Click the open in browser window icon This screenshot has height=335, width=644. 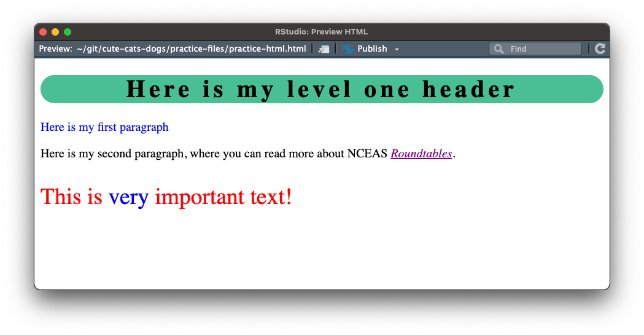point(324,49)
